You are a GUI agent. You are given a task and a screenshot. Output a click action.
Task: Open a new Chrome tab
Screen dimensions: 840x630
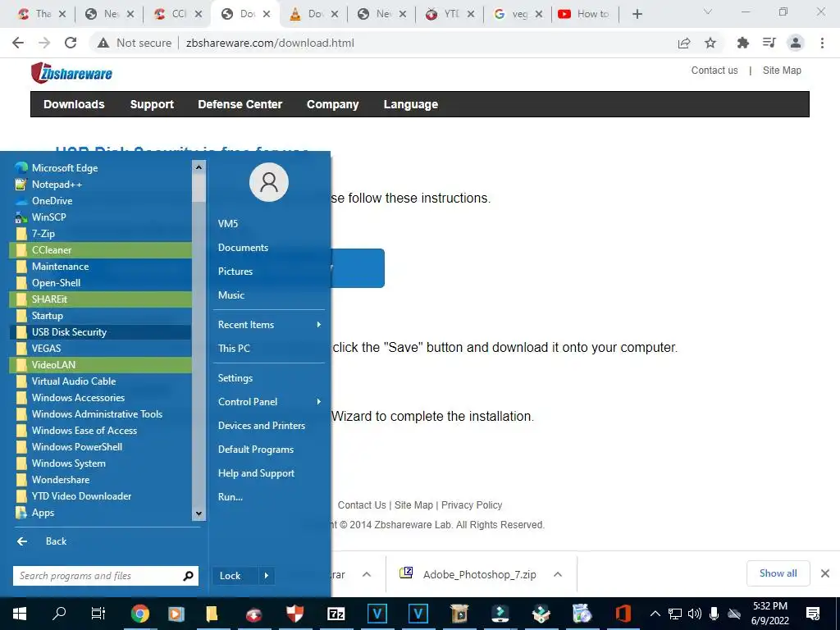tap(637, 15)
